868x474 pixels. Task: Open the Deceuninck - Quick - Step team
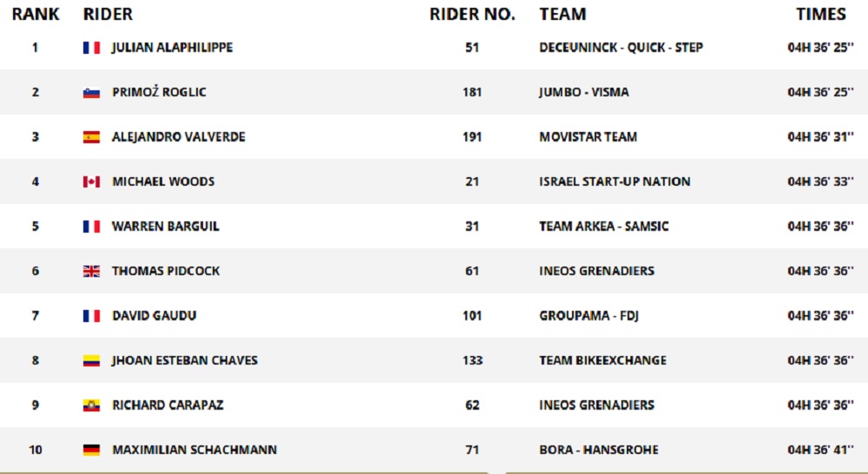(621, 48)
